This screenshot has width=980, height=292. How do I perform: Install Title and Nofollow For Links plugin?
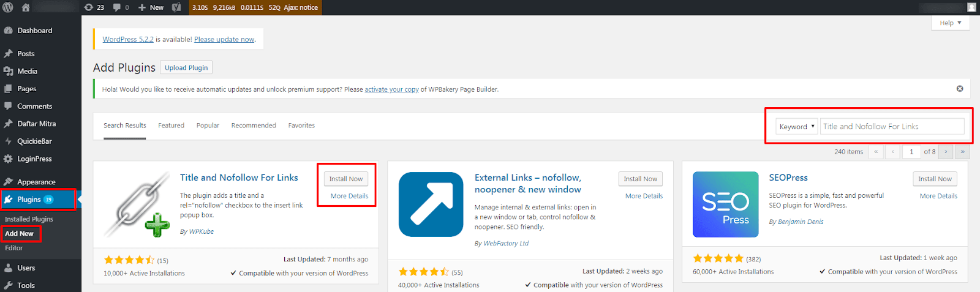345,179
